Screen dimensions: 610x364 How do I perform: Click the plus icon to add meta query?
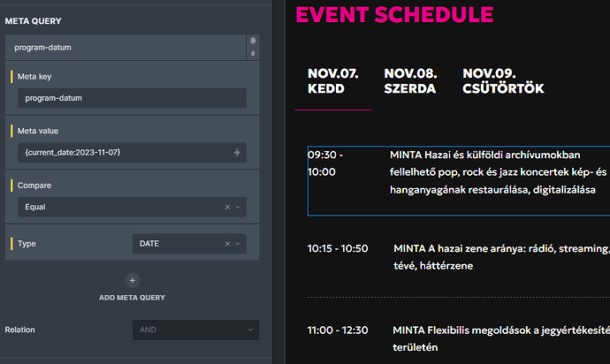pyautogui.click(x=133, y=280)
